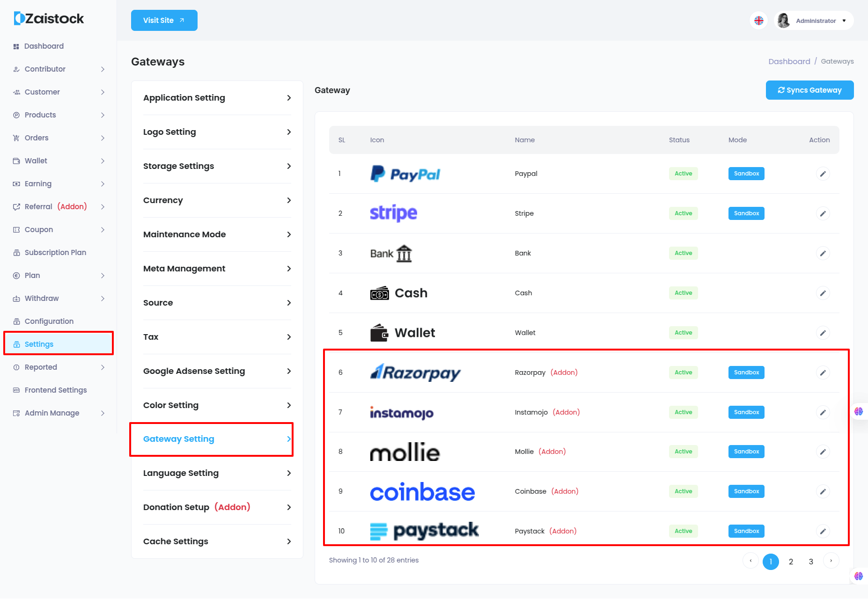Expand the Orders sidebar menu
This screenshot has height=599, width=868.
(x=59, y=138)
